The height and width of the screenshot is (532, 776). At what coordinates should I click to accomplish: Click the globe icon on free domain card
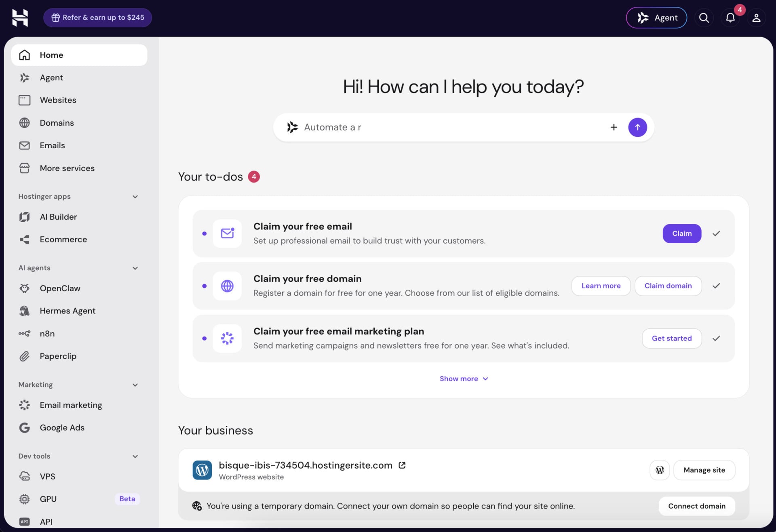pyautogui.click(x=227, y=286)
